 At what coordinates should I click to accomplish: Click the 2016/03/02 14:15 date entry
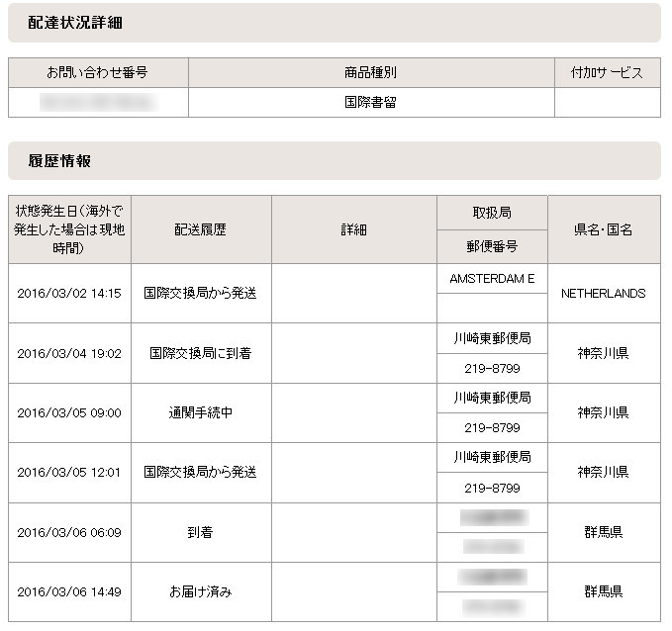pos(69,294)
